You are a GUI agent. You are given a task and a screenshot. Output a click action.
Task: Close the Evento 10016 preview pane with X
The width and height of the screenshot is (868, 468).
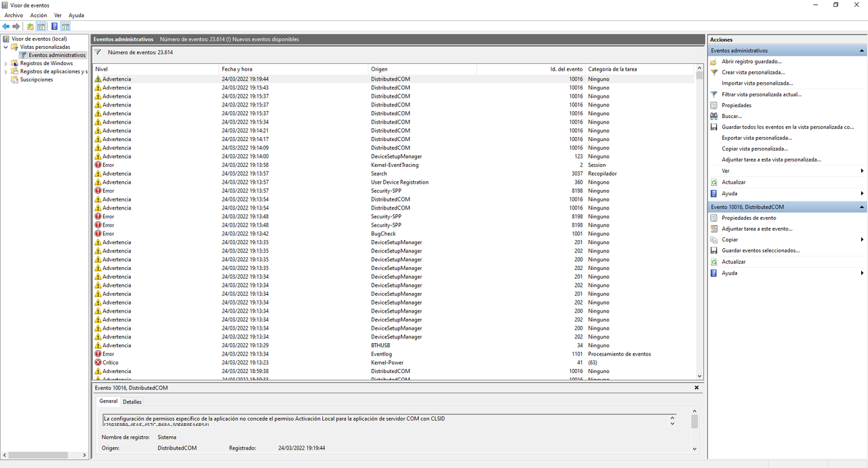[x=696, y=387]
